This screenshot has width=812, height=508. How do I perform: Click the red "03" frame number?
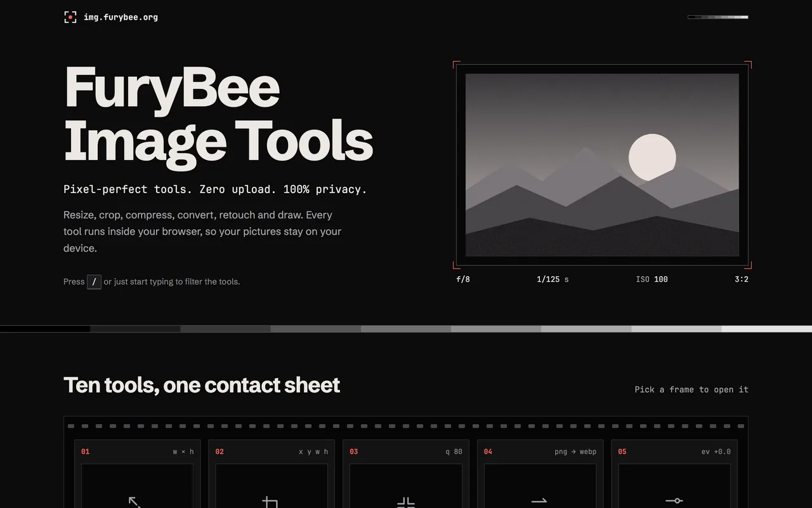tap(354, 452)
